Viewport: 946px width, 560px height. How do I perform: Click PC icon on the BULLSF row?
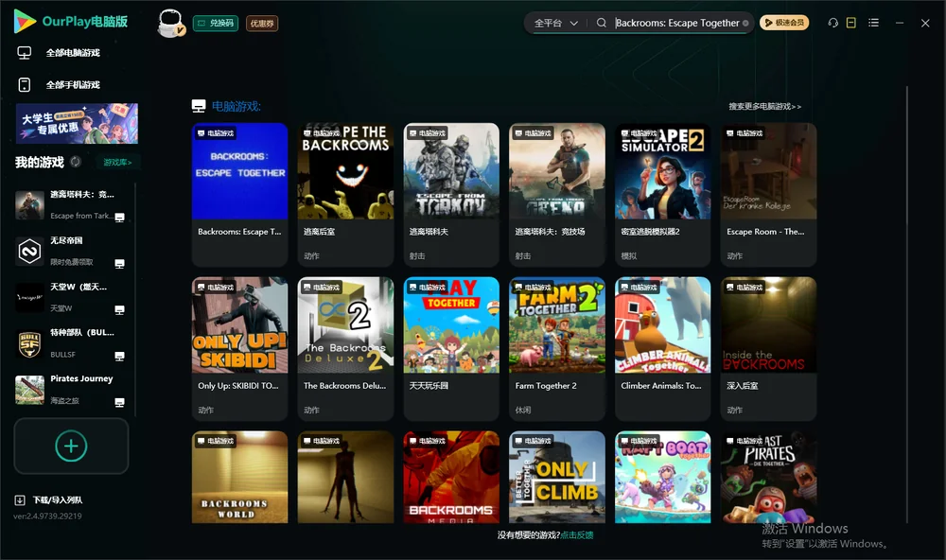click(x=119, y=356)
